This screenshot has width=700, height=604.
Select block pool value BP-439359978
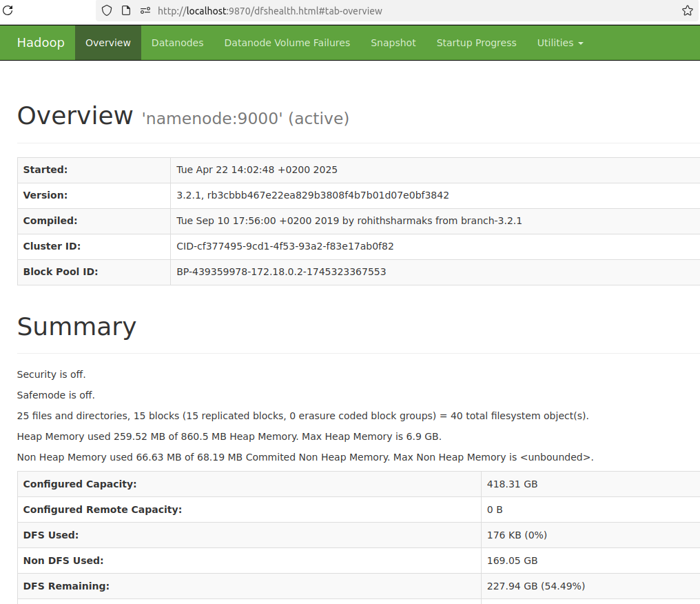[281, 272]
